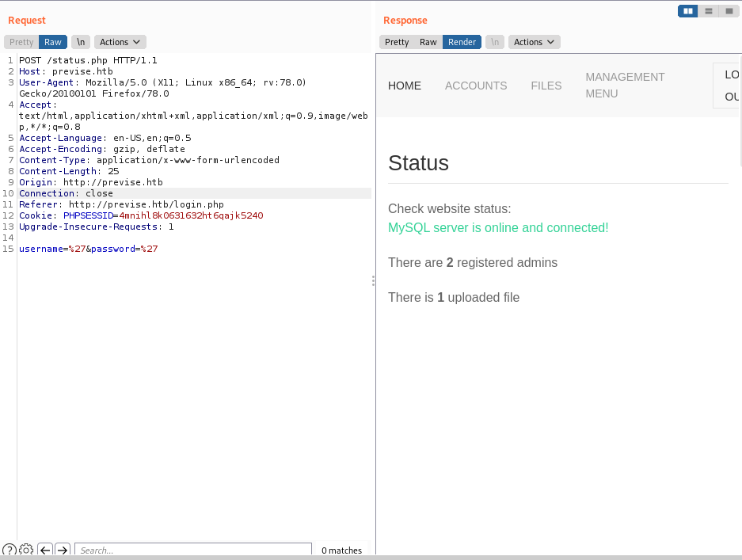Viewport: 742px width, 560px height.
Task: Select Raw view for the Request
Action: click(x=53, y=42)
